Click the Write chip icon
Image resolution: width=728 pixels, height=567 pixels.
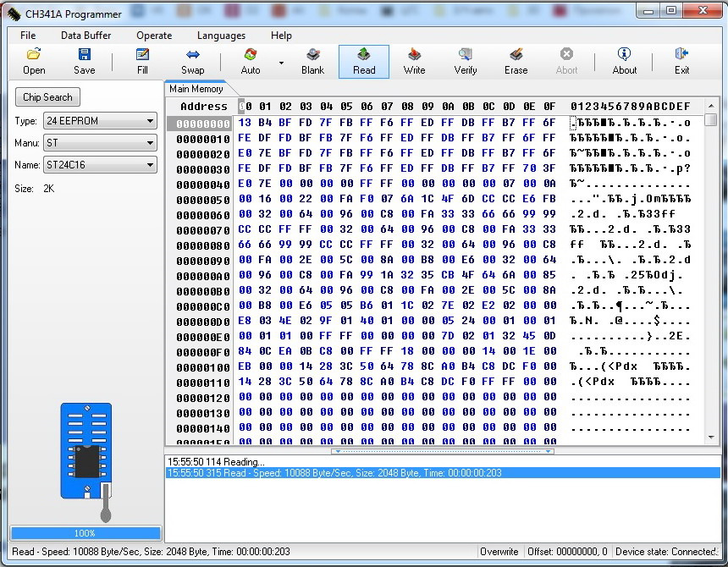click(x=414, y=61)
